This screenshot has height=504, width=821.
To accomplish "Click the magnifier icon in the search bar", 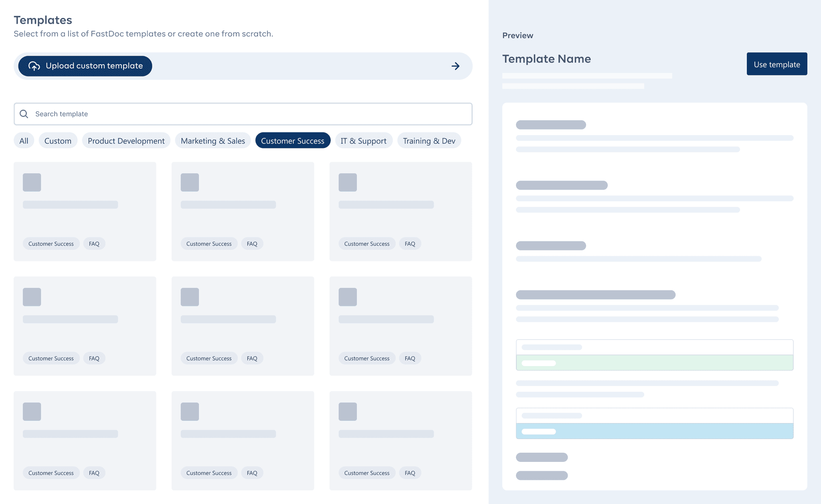I will click(24, 114).
